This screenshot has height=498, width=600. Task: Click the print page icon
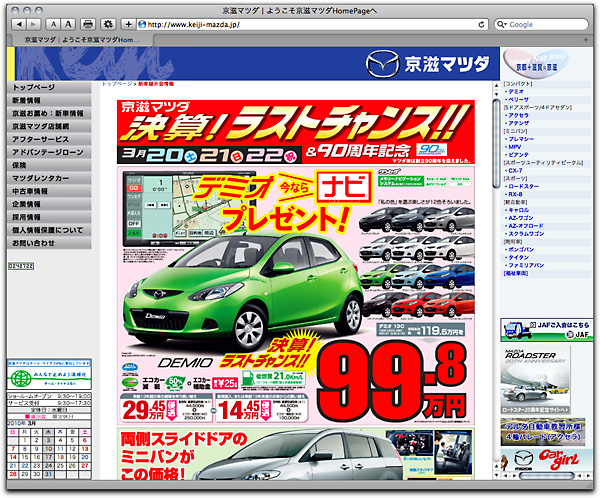(88, 23)
